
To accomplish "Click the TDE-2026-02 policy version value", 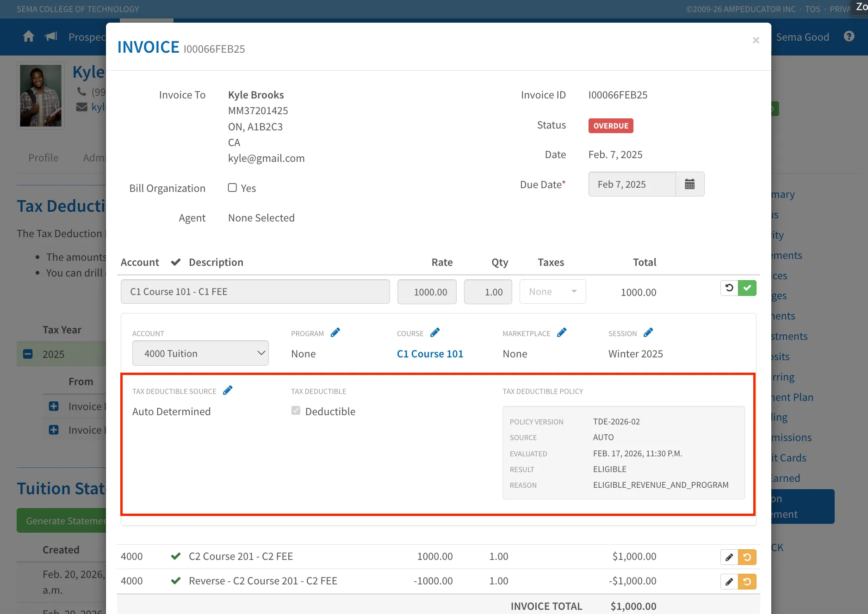I will coord(616,422).
